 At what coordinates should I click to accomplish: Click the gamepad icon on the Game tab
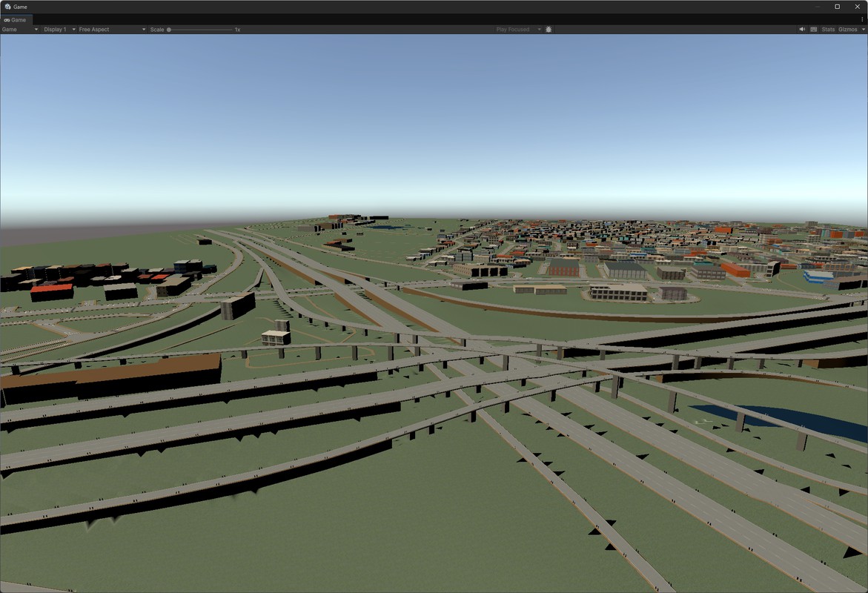[x=7, y=19]
